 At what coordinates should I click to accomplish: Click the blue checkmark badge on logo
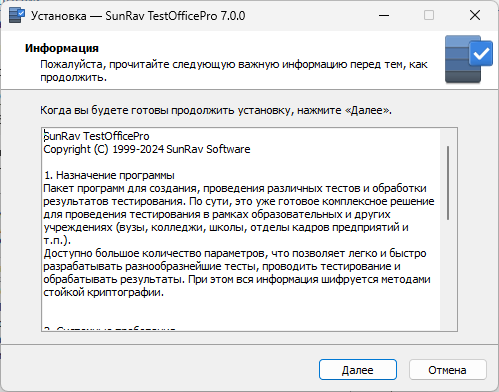[x=481, y=53]
